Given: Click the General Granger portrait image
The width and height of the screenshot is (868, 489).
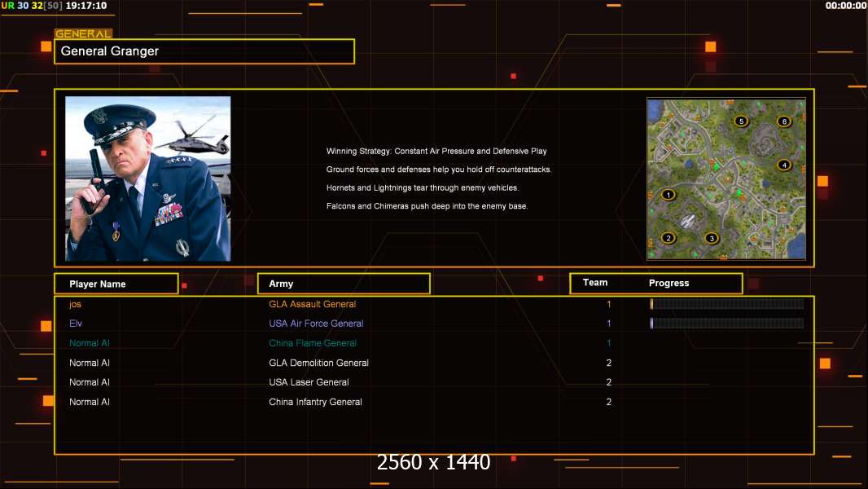Looking at the screenshot, I should 148,178.
